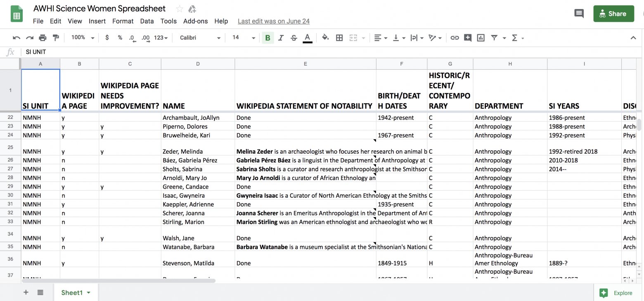Viewport: 644px width, 301px height.
Task: Open filter options dropdown arrow
Action: click(x=504, y=38)
